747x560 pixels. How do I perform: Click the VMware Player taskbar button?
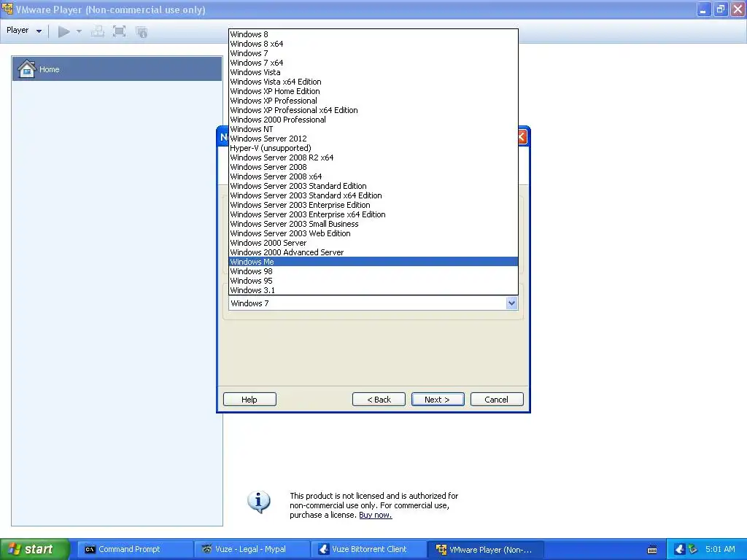[x=485, y=550]
